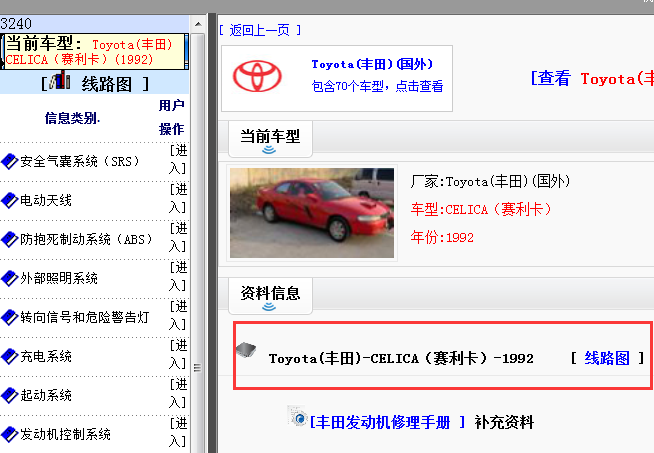Click the book icon beside 外部照明系统

9,279
